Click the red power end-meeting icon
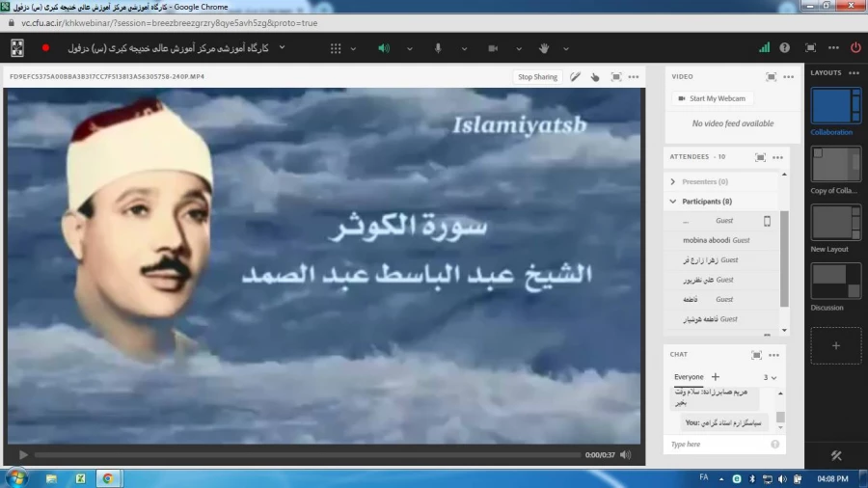The width and height of the screenshot is (868, 488). click(x=855, y=47)
